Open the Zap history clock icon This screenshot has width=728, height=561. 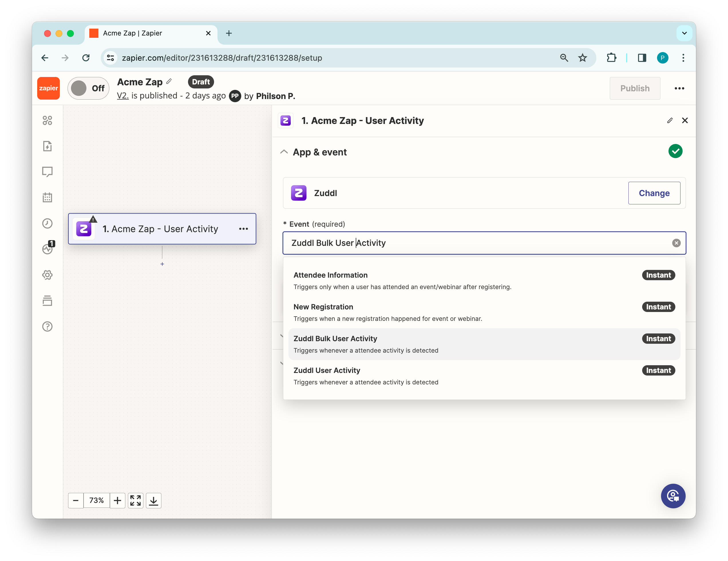pos(47,223)
